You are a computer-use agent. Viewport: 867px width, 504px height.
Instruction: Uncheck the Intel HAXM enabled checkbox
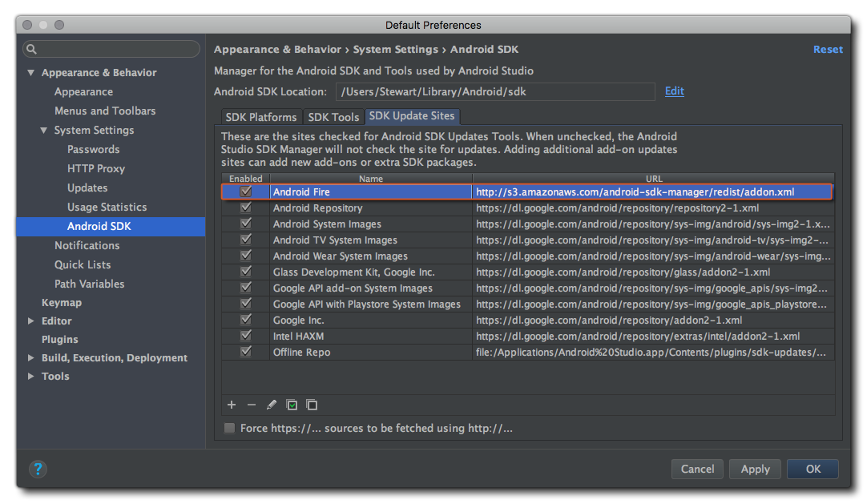point(246,337)
